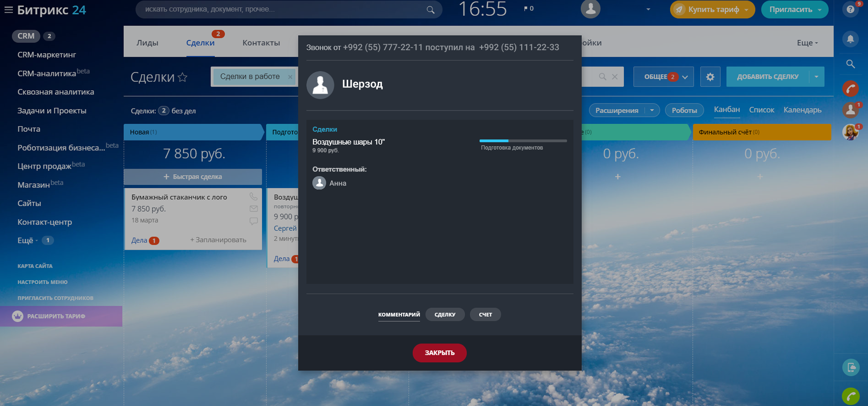Star the Сделки page as favorite

click(x=183, y=77)
